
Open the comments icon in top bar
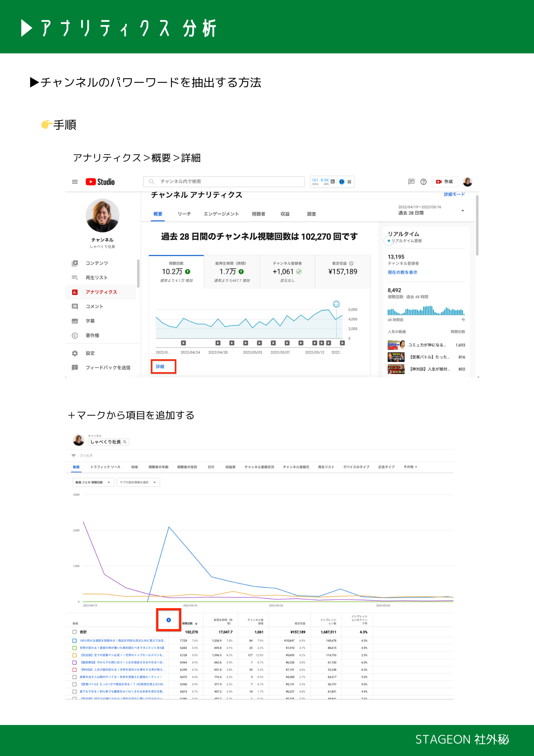tap(411, 182)
